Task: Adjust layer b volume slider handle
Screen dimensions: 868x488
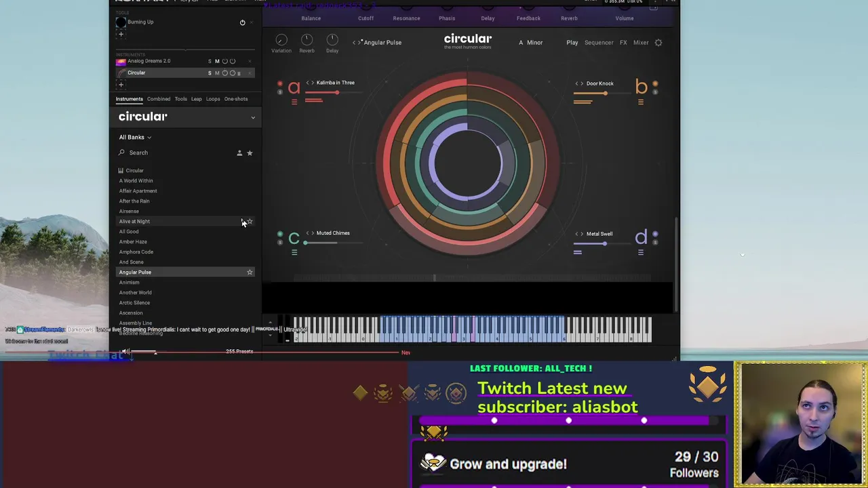Action: pos(604,94)
